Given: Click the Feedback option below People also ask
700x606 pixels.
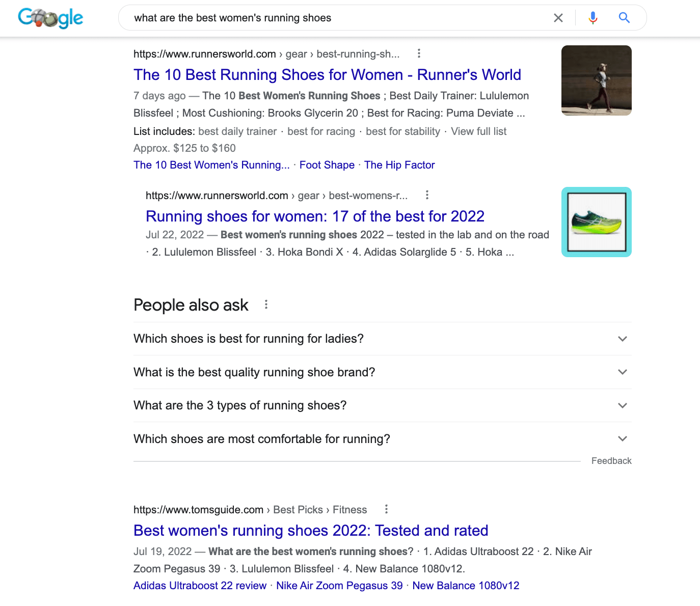Looking at the screenshot, I should coord(611,460).
